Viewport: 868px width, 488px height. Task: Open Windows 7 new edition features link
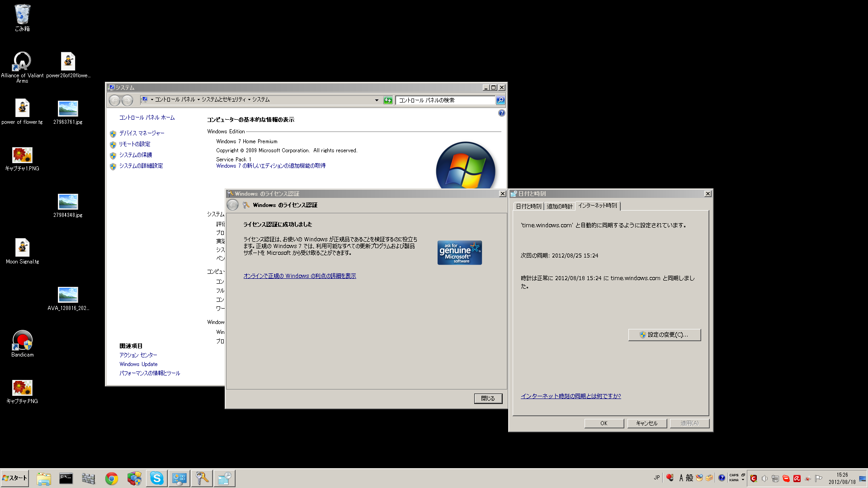point(271,166)
